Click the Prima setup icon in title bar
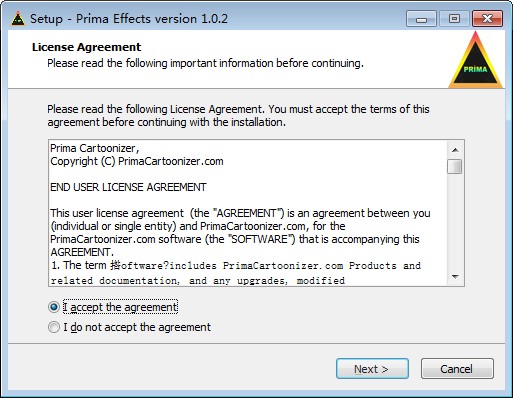Image resolution: width=513 pixels, height=398 pixels. (x=18, y=18)
